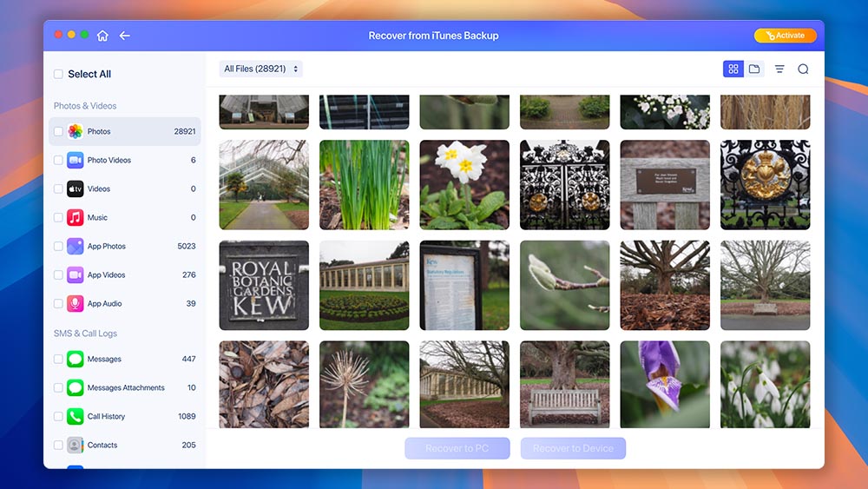Click the Activate button
Viewport: 868px width, 489px height.
(785, 36)
